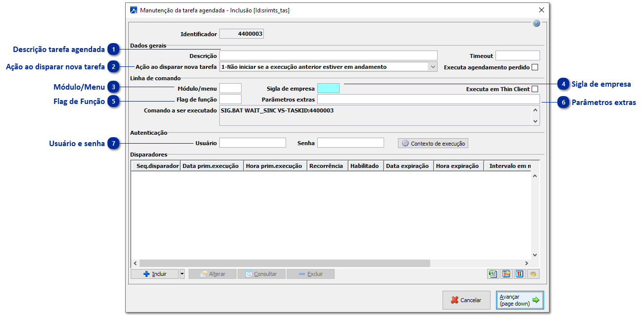
Task: Click the Usuário input field
Action: coord(252,143)
